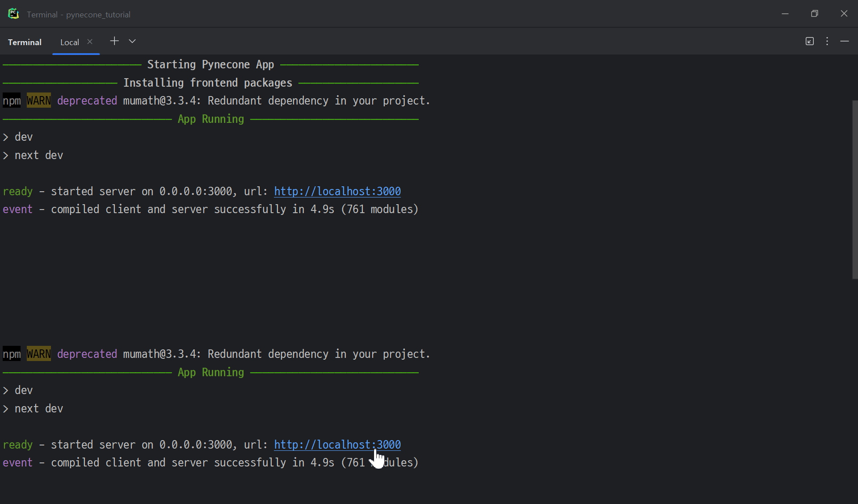Click the top 'npm WARN deprecated' line
The width and height of the screenshot is (858, 504).
click(216, 101)
